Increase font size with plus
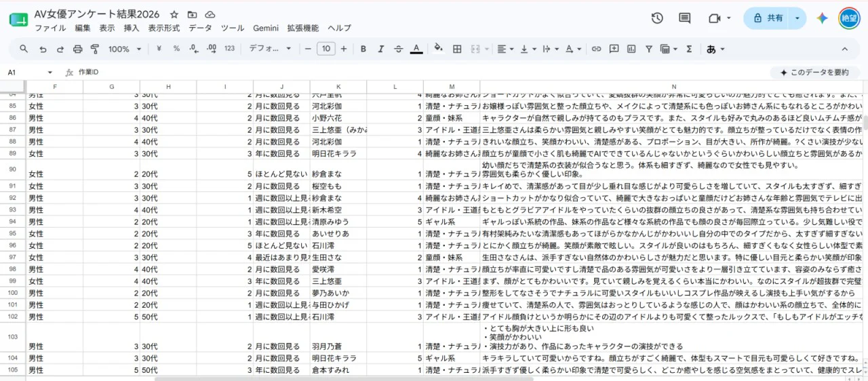This screenshot has width=868, height=381. (344, 49)
